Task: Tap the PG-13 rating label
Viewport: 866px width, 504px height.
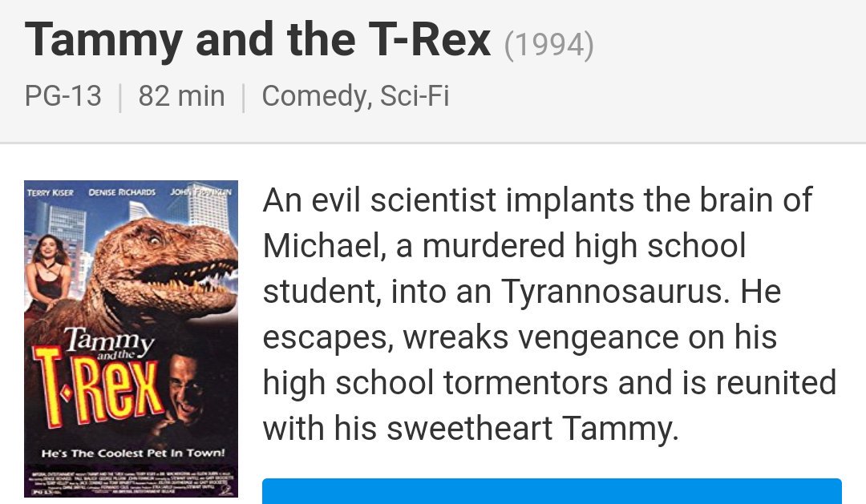Action: [63, 96]
